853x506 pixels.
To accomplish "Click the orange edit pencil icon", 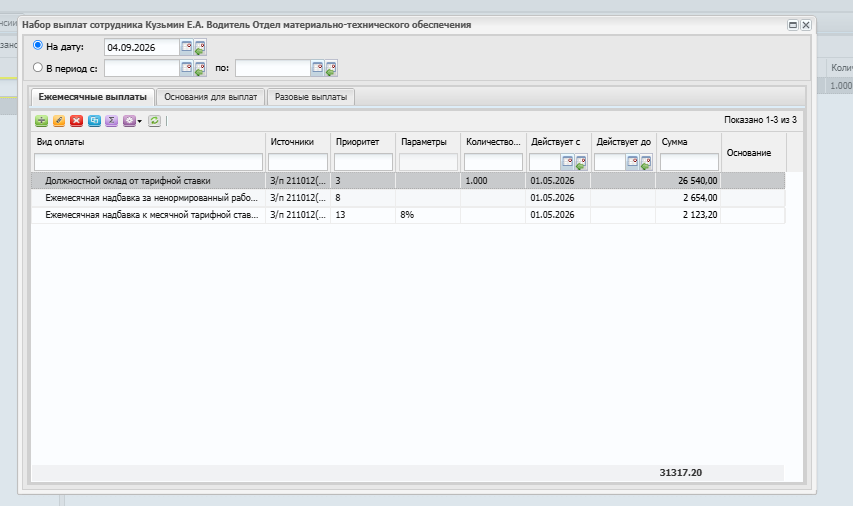I will 59,121.
